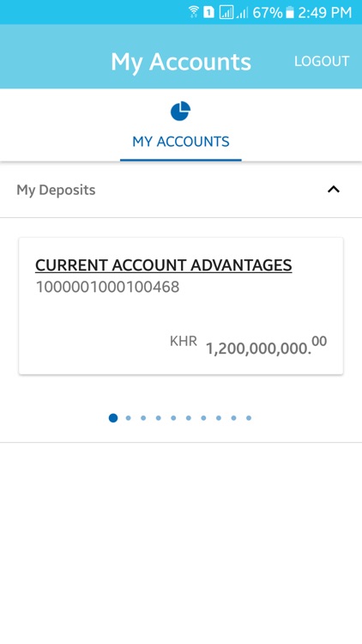Go to the second carousel page dot
This screenshot has height=644, width=362.
129,418
